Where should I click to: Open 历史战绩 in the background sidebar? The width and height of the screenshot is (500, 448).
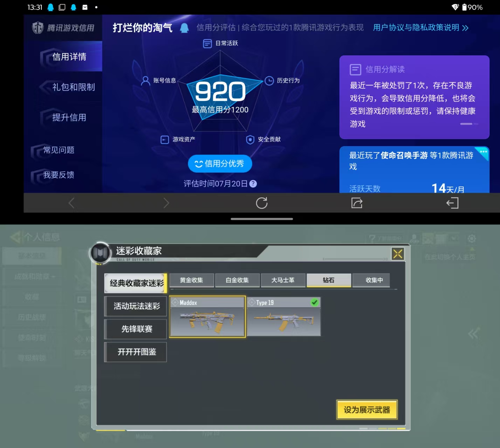tap(32, 317)
